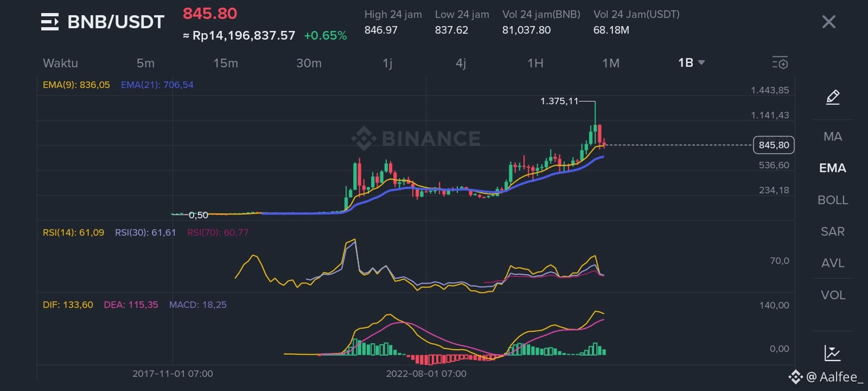Toggle the BOLL indicator
This screenshot has width=868, height=391.
(833, 200)
